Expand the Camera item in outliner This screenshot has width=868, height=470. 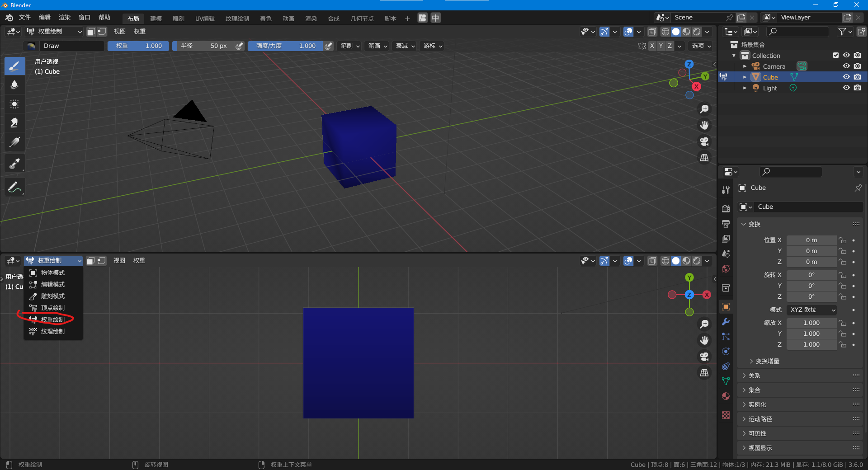click(x=745, y=66)
